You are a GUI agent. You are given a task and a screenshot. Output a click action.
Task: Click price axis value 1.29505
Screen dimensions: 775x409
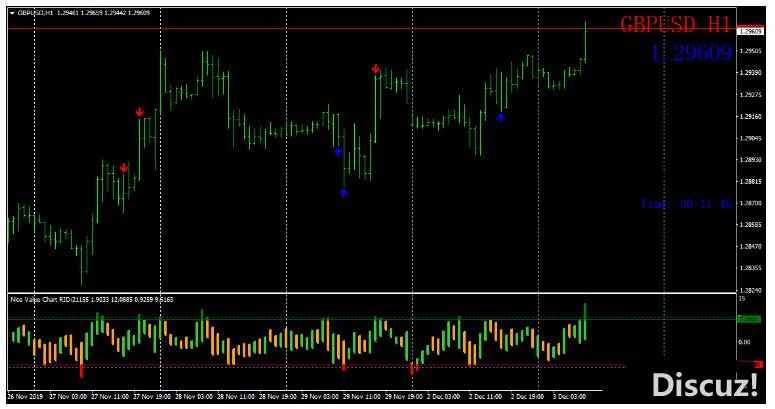click(749, 51)
